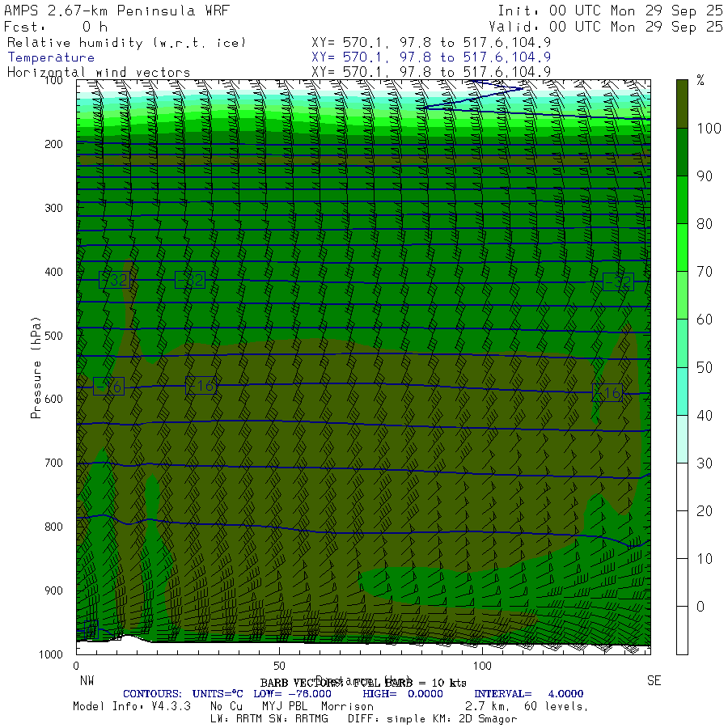Click the 'Init: 00 UTC Mon 29 Sep 25' line
Image resolution: width=728 pixels, height=728 pixels.
(611, 11)
